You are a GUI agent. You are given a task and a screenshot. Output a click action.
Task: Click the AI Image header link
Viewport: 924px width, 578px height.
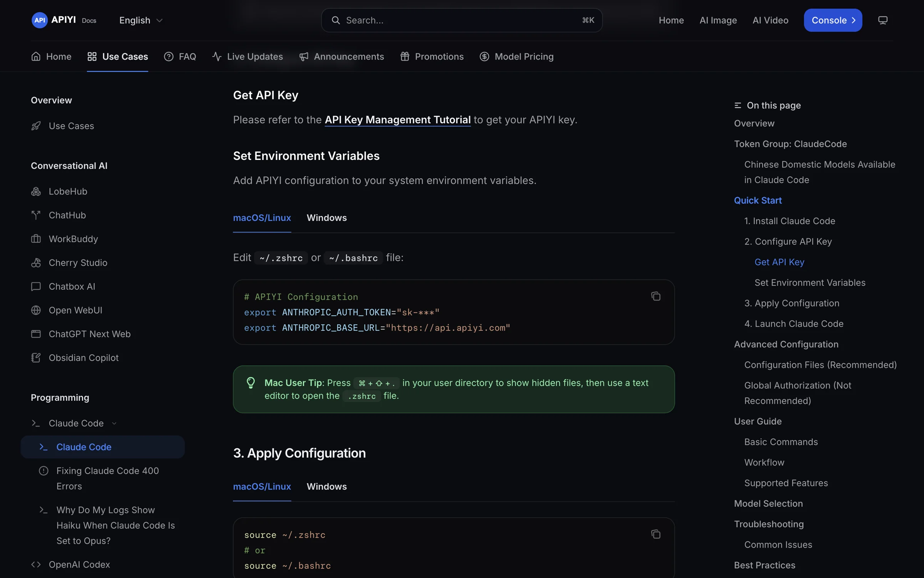point(718,20)
